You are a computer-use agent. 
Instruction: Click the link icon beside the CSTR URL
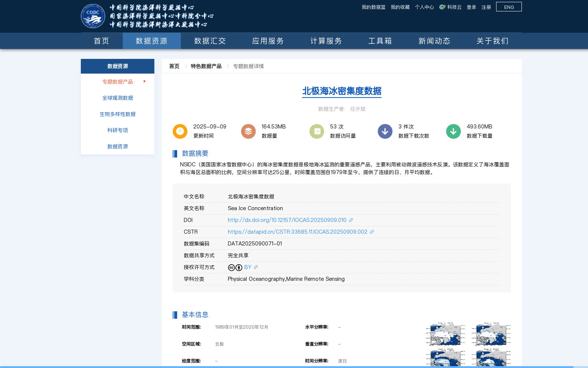click(372, 232)
